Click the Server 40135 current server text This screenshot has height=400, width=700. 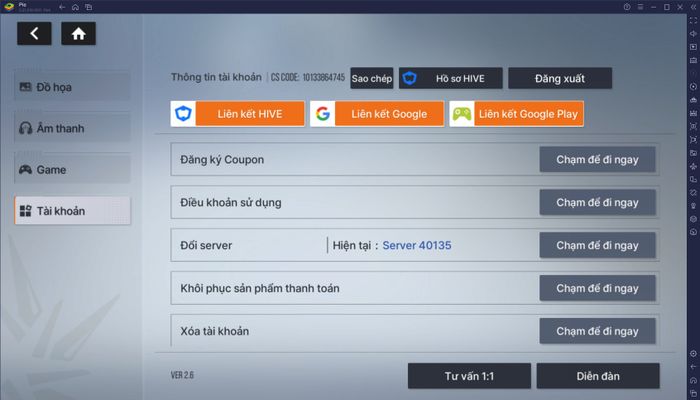(417, 246)
